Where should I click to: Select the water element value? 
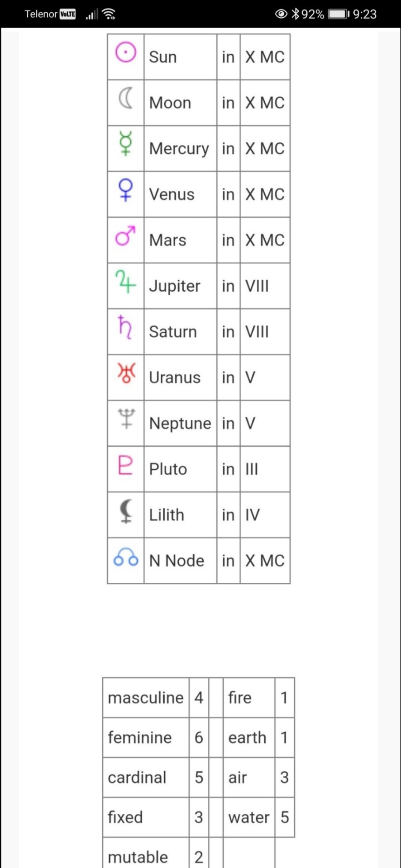click(x=285, y=817)
